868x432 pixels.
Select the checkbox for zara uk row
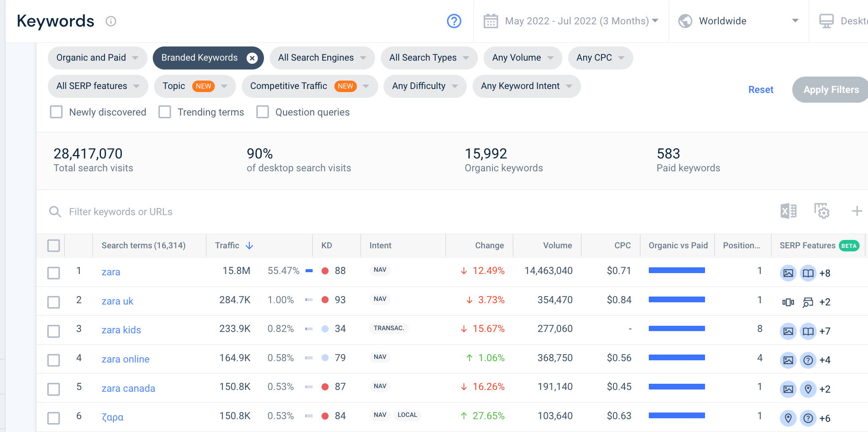coord(54,302)
